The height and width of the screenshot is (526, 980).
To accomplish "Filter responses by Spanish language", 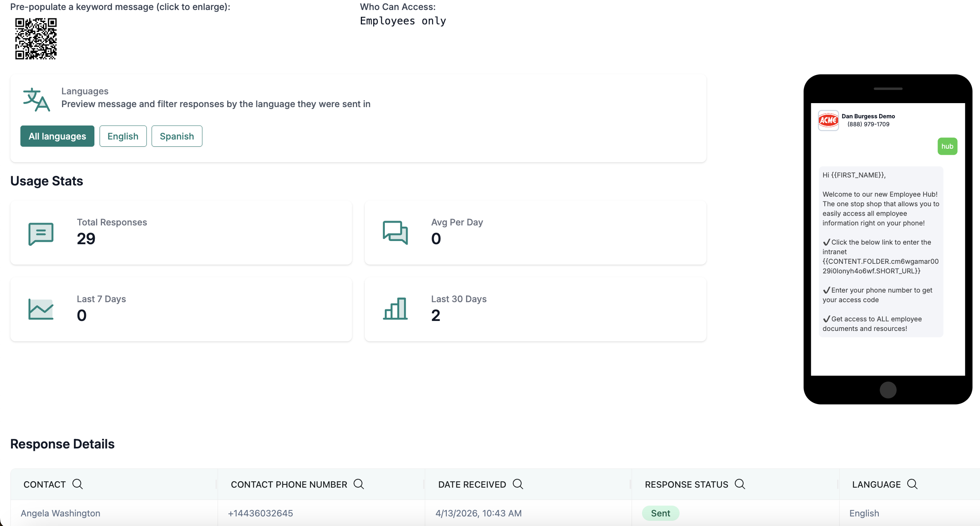I will click(177, 136).
